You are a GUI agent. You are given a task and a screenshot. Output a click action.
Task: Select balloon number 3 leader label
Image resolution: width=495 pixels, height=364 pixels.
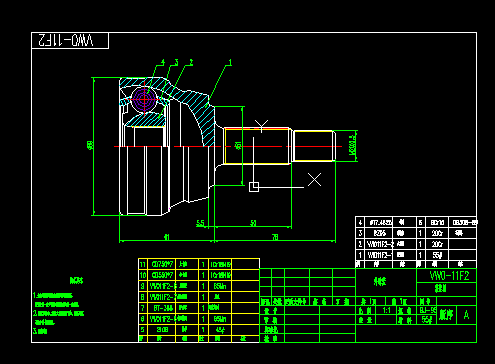[x=176, y=62]
